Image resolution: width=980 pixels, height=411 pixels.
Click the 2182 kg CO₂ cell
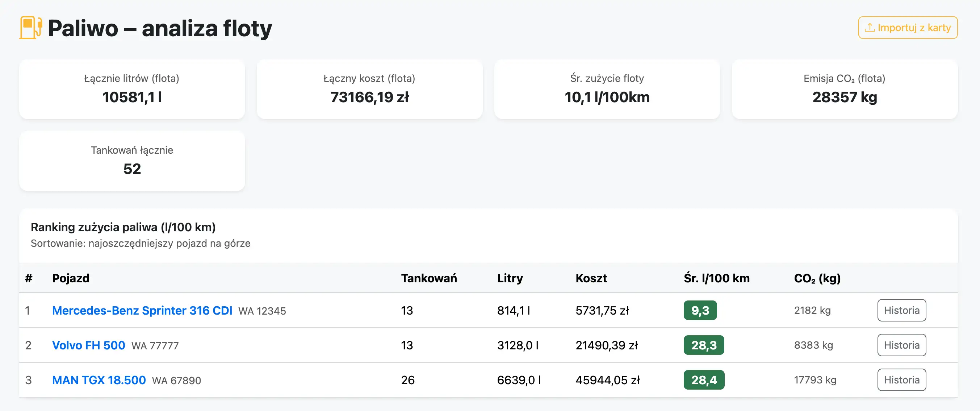coord(812,311)
